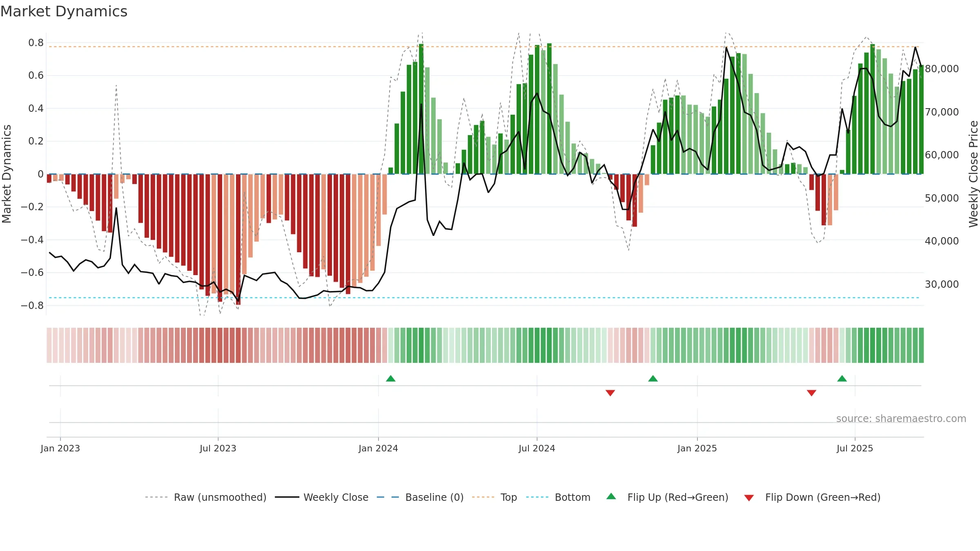Click the Jul 2024 axis label
The width and height of the screenshot is (980, 551).
[537, 448]
